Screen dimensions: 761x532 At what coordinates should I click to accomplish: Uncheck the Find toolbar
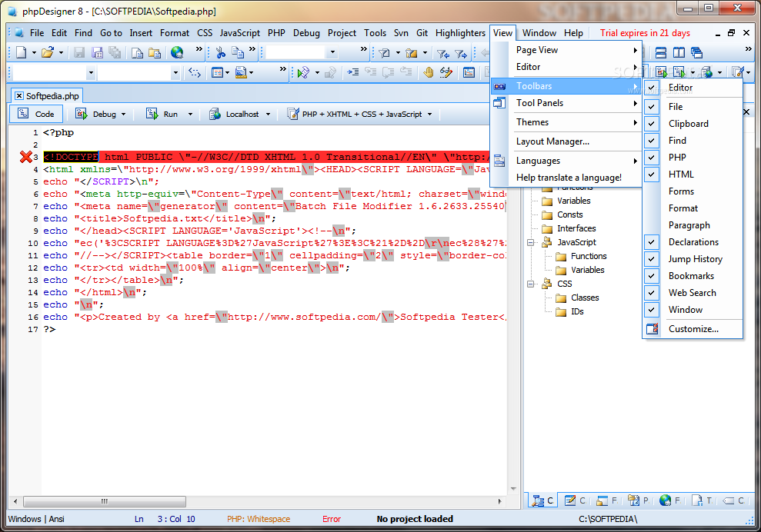[x=693, y=141]
